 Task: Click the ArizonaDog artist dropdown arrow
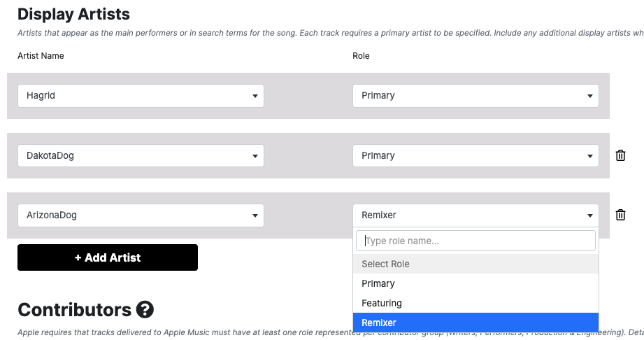coord(255,215)
